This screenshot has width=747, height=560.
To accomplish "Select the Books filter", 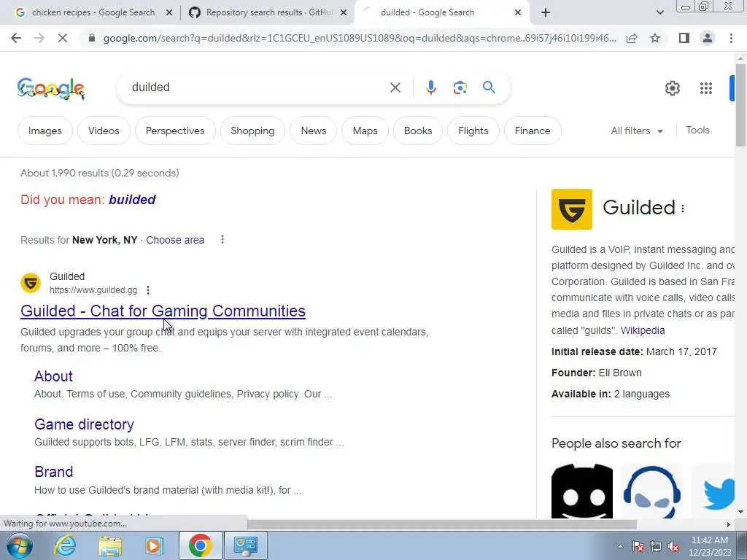I will coord(418,131).
